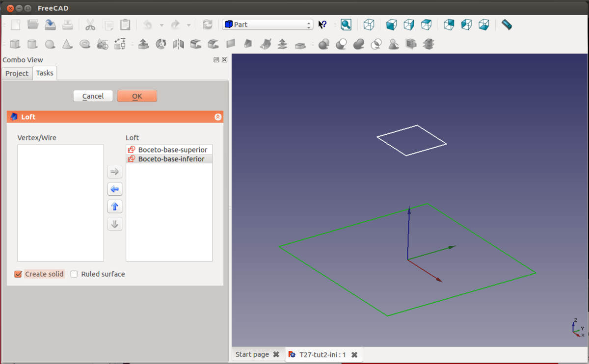This screenshot has height=364, width=589.
Task: Close the T27-tut2-ini document tab
Action: (354, 354)
